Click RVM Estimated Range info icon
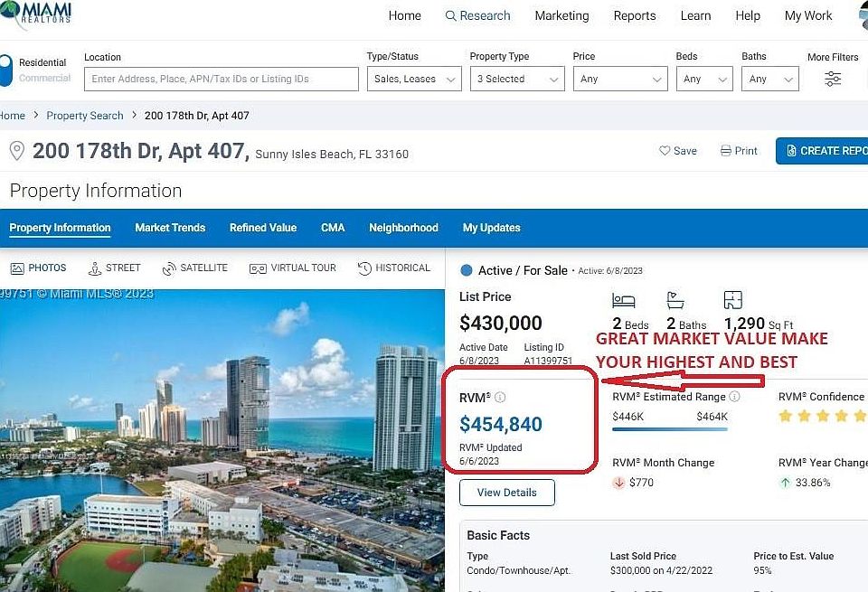 (x=734, y=396)
